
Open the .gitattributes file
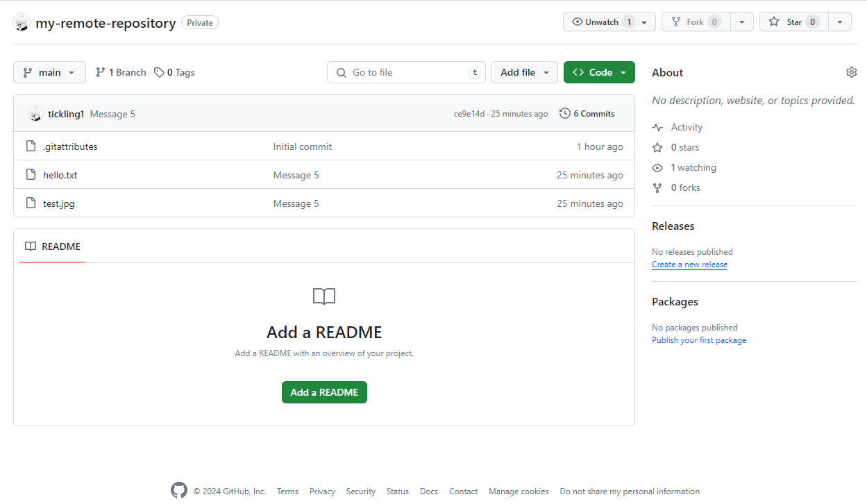click(x=70, y=146)
